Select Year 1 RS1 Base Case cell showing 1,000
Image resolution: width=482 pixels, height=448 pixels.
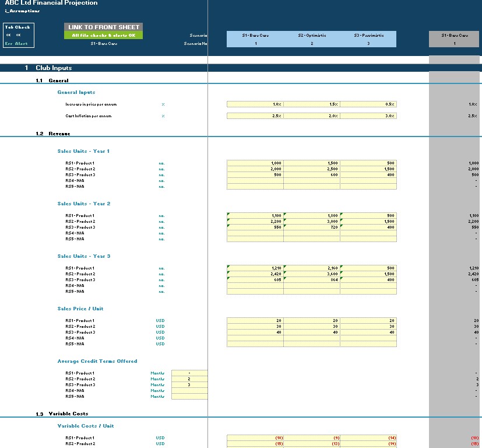click(x=255, y=163)
